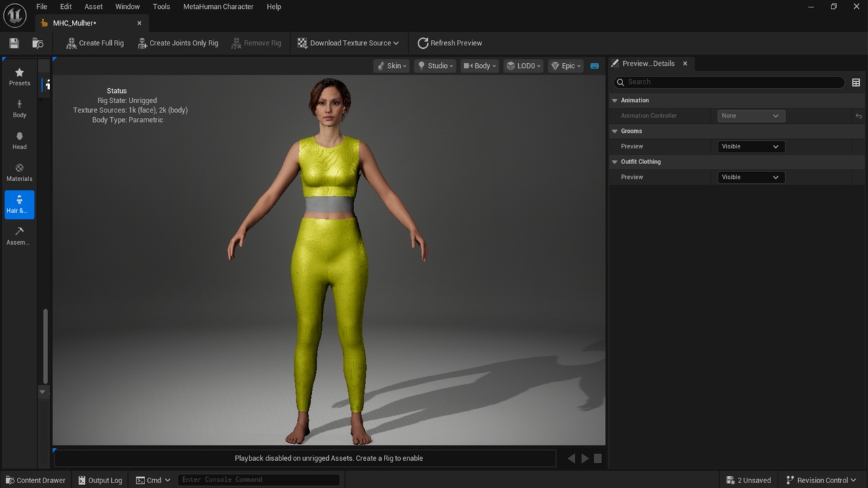868x488 pixels.
Task: Open the MetaHuman Character menu
Action: click(218, 7)
